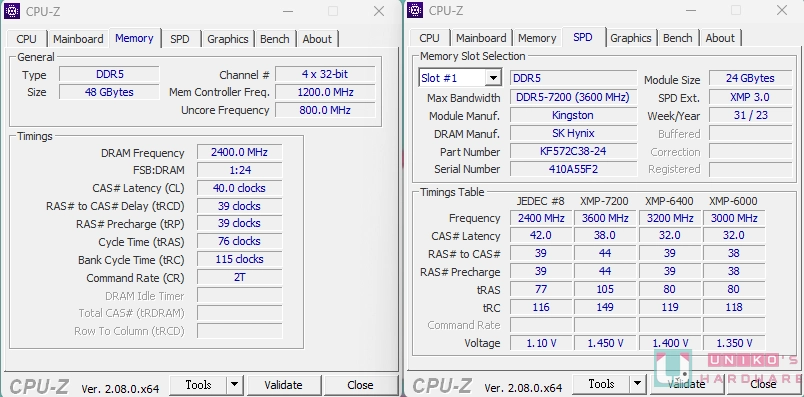Screen dimensions: 804x397
Task: Open the Mainboard tab in right window
Action: click(x=481, y=38)
